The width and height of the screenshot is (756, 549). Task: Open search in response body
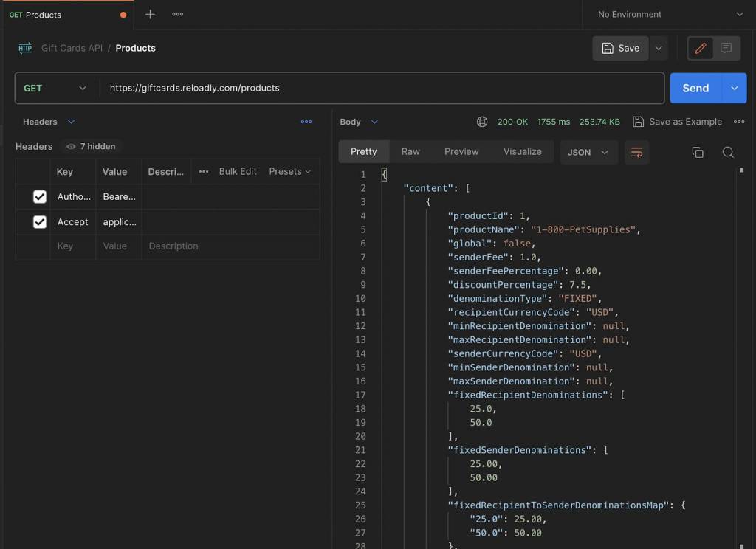[x=728, y=152]
